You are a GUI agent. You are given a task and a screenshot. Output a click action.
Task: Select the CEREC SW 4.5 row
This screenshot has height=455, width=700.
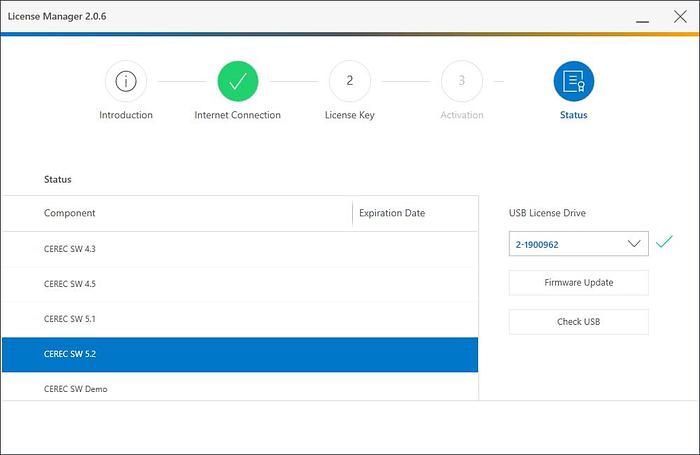click(240, 284)
